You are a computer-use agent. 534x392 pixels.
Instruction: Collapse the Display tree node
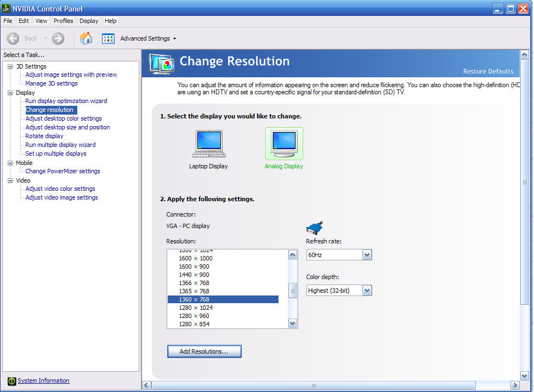10,93
